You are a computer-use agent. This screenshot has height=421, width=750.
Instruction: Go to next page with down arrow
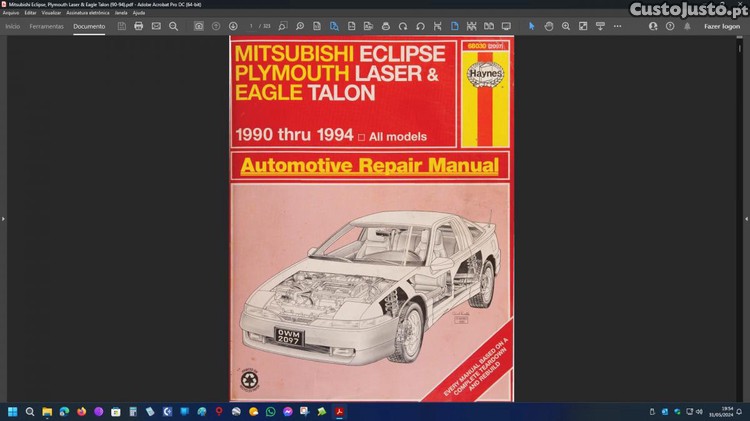pos(233,26)
